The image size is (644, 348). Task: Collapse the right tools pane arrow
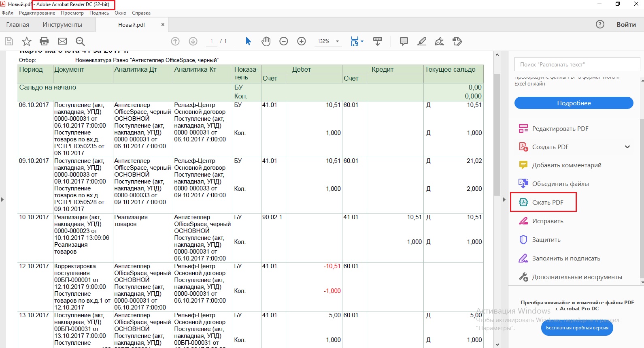click(x=504, y=199)
